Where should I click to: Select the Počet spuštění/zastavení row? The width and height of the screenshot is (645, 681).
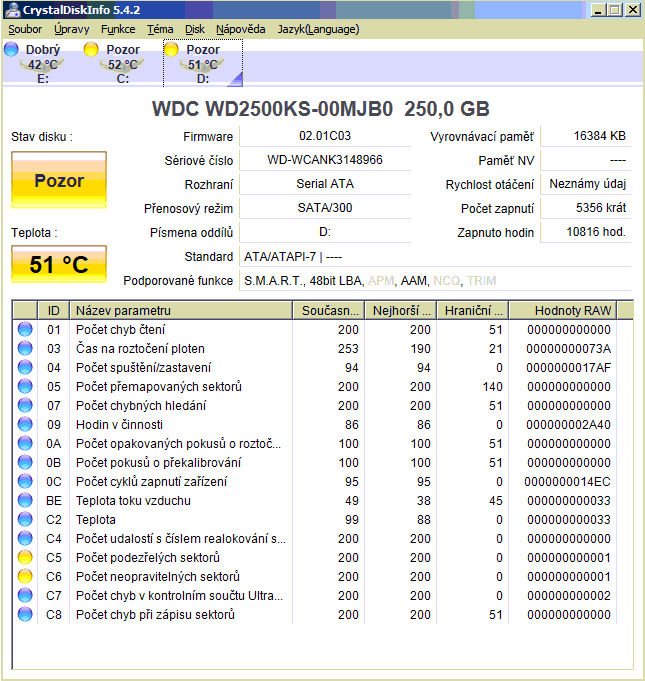point(315,367)
